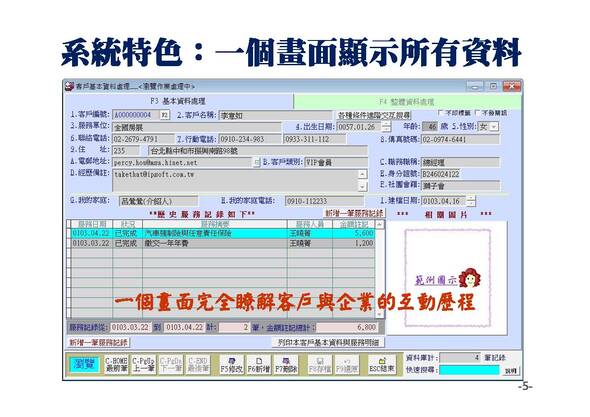
Task: Click 新增一筆服務記錄 button below the service table
Action: pyautogui.click(x=99, y=342)
